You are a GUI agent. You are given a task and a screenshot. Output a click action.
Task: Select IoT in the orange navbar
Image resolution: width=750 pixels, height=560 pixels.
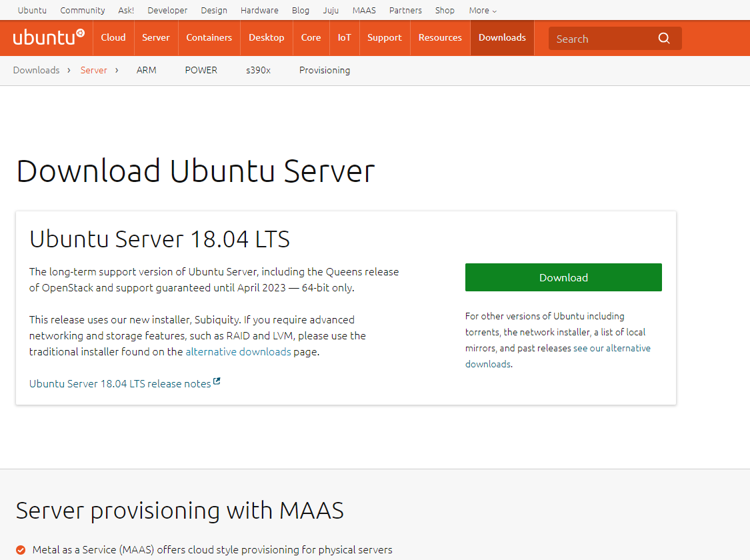[x=345, y=38]
